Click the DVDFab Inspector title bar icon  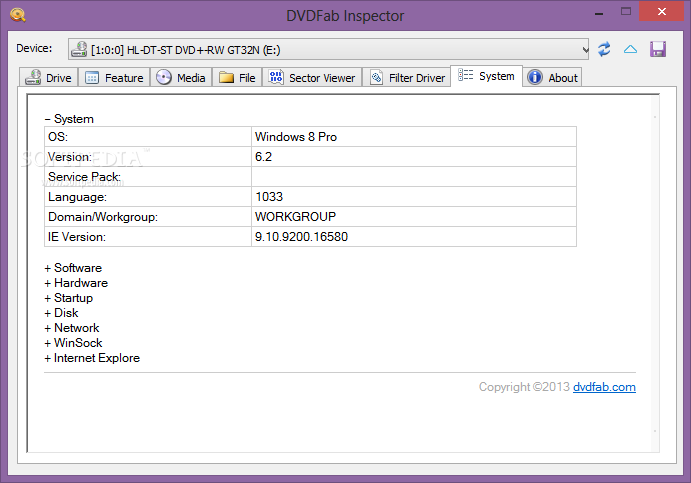point(18,15)
